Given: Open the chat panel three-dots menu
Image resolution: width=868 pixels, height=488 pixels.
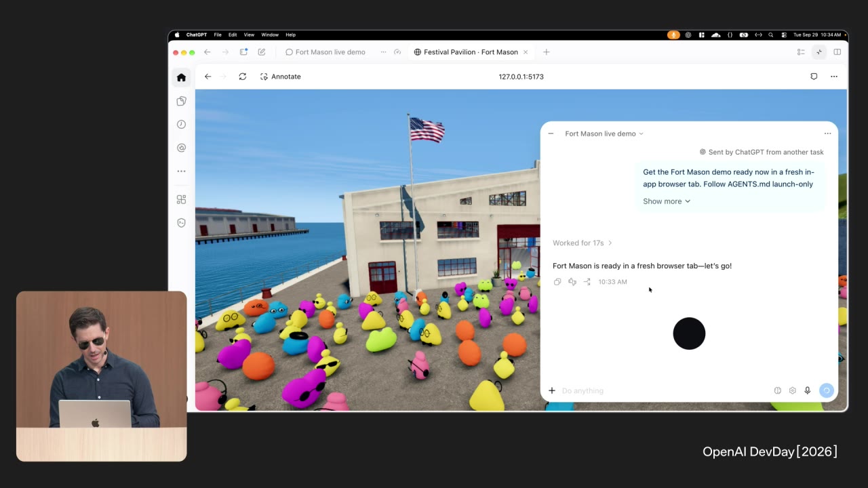Looking at the screenshot, I should click(x=827, y=134).
